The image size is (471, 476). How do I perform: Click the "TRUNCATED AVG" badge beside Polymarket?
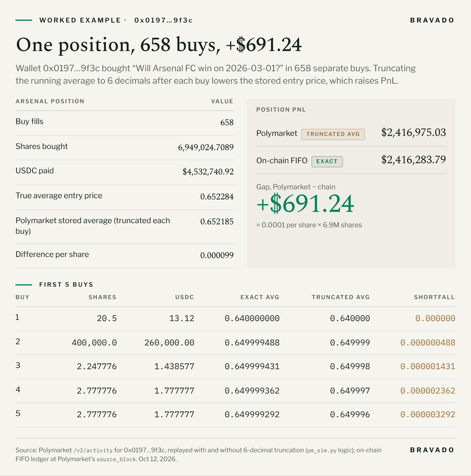coord(333,134)
